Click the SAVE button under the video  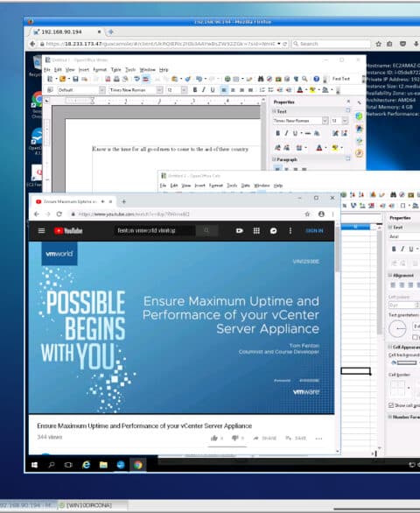tap(296, 438)
